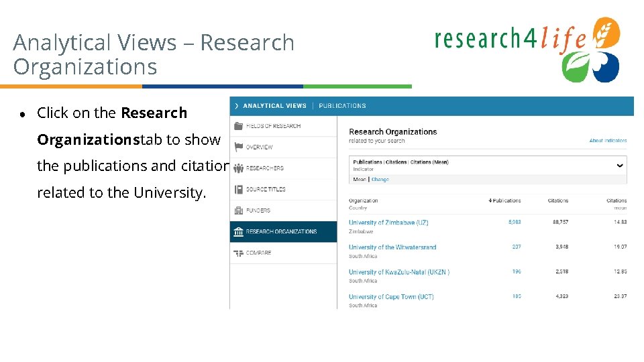Click the Citations column header
Screen dimensions: 644x362
(557, 200)
